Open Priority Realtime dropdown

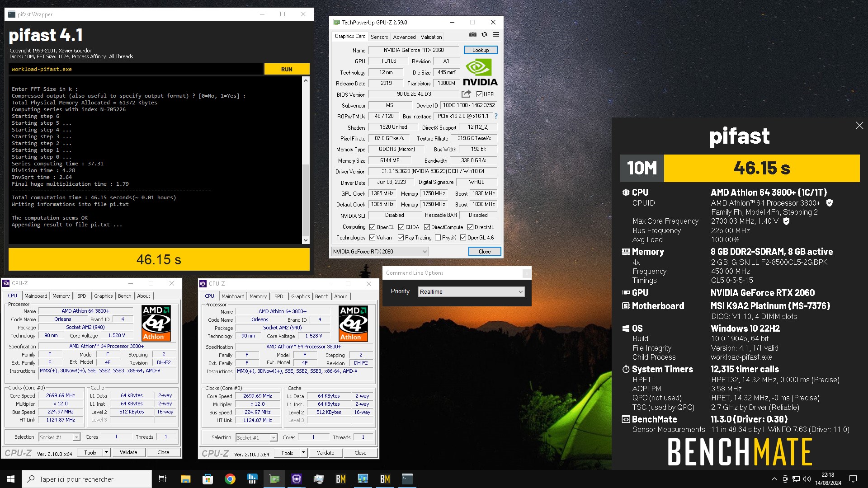tap(471, 291)
